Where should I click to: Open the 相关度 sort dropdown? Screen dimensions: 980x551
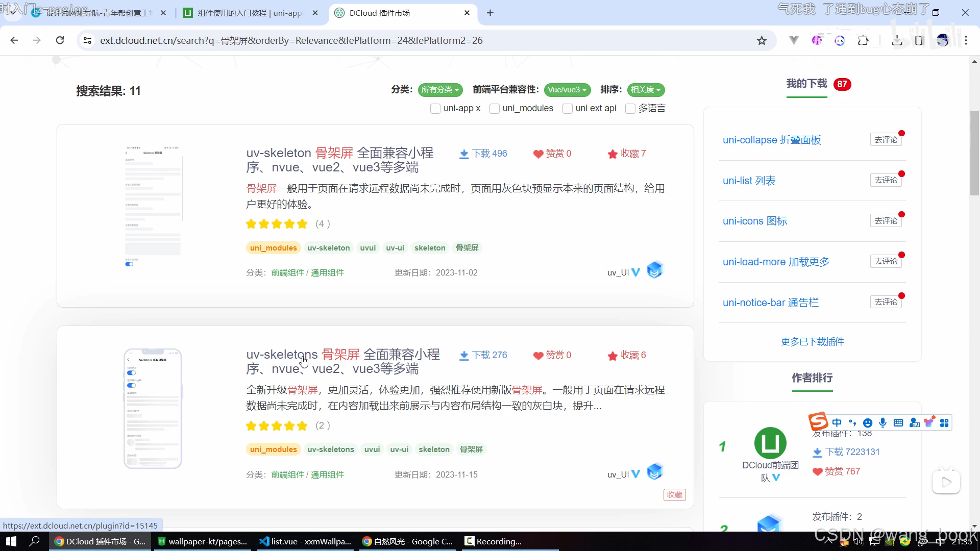(x=646, y=90)
